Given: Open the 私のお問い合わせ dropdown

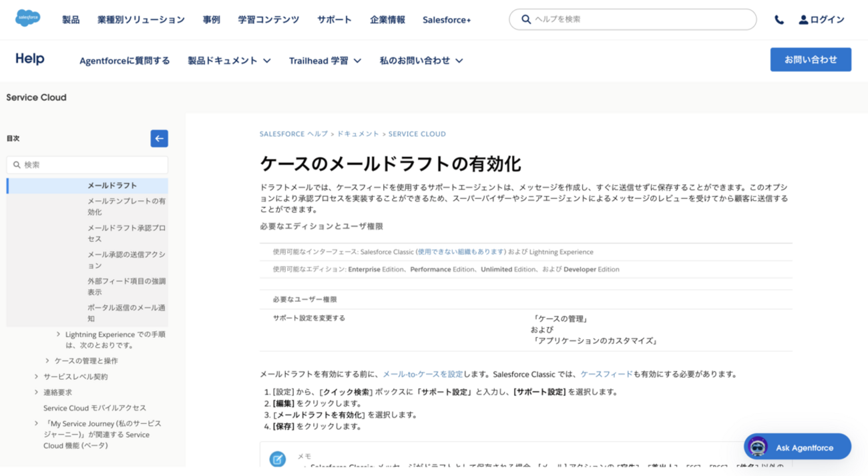Looking at the screenshot, I should point(421,61).
